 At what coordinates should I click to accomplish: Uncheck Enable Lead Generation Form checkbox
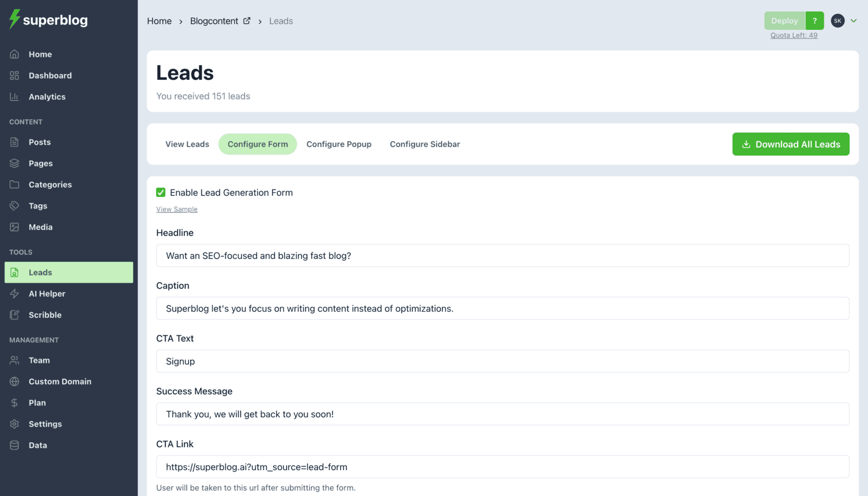[161, 193]
